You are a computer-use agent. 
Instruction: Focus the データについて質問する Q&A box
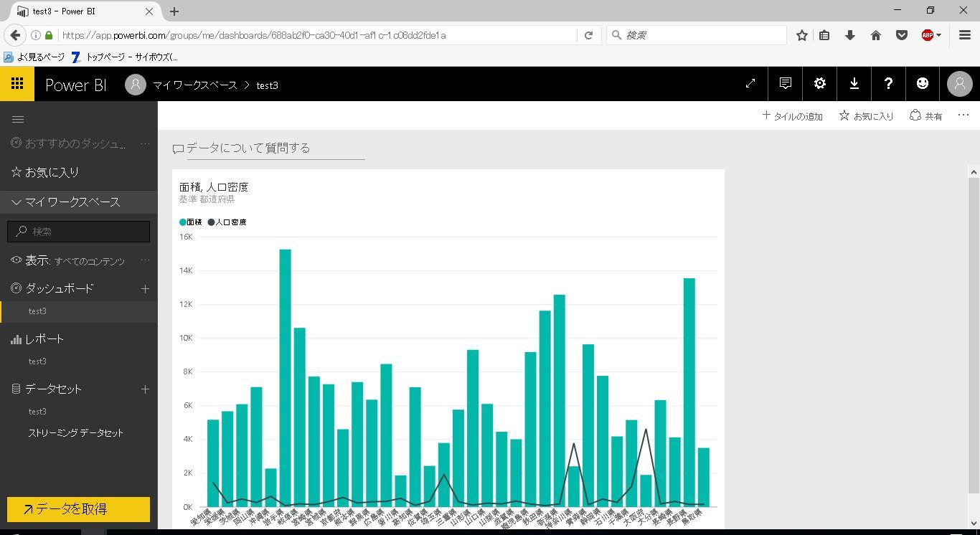pos(269,148)
